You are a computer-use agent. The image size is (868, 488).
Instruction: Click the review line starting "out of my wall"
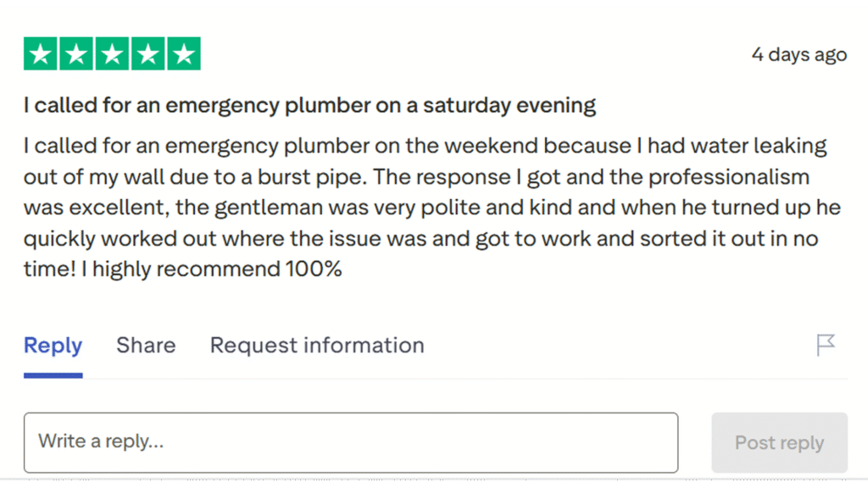(x=415, y=177)
